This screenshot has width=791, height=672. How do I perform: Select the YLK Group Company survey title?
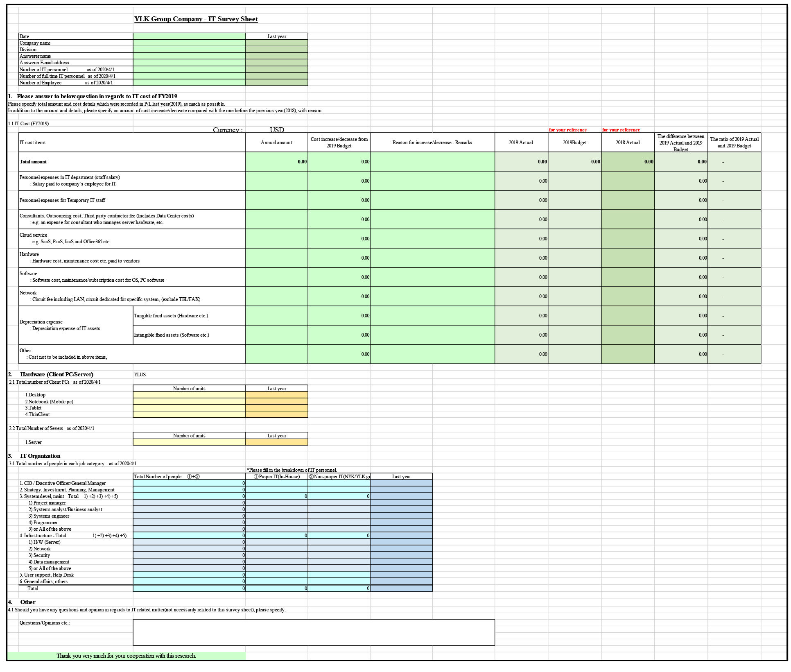point(196,19)
